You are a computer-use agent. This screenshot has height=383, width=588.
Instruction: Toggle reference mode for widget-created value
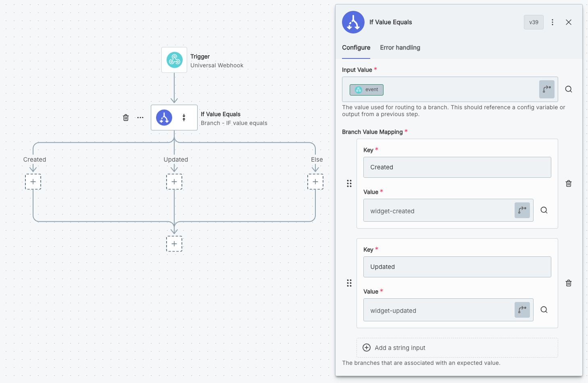[x=522, y=210]
